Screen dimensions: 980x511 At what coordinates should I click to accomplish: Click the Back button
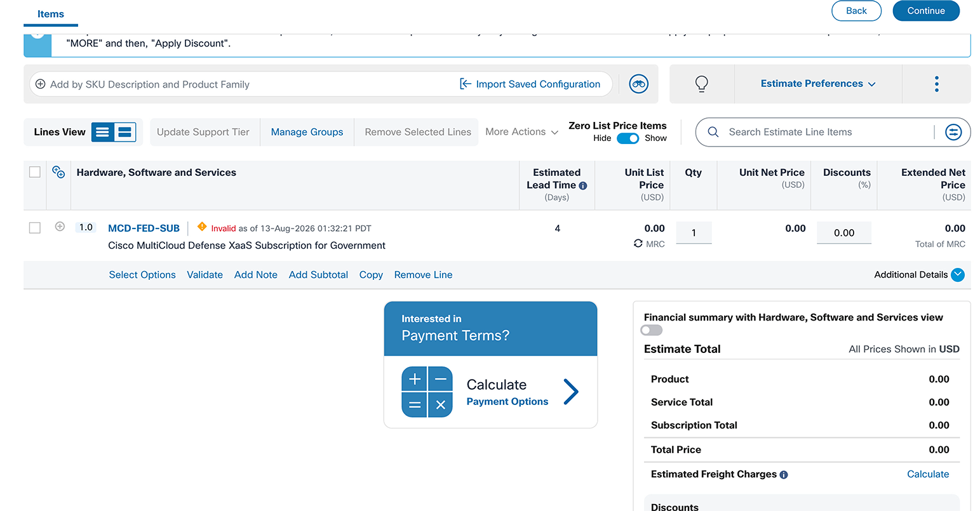856,11
